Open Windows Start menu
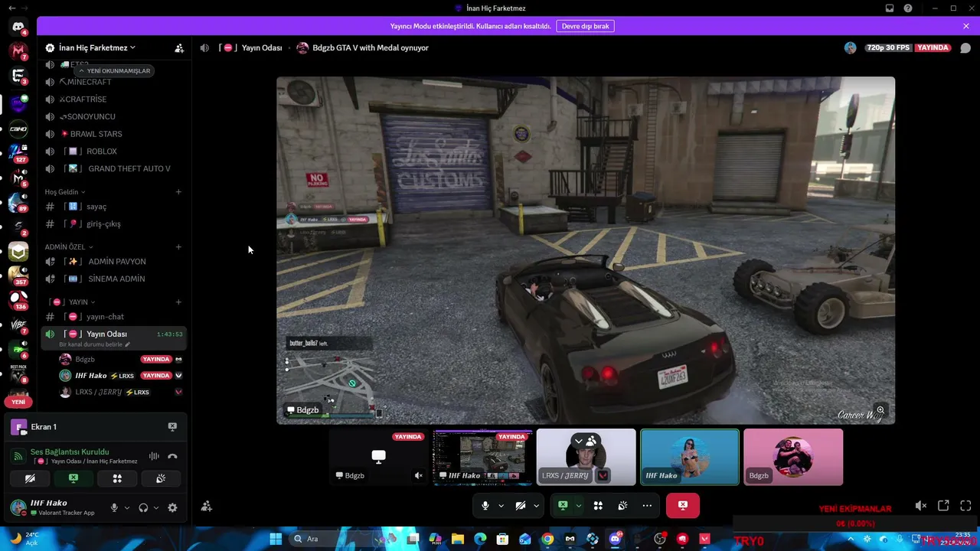 click(276, 539)
